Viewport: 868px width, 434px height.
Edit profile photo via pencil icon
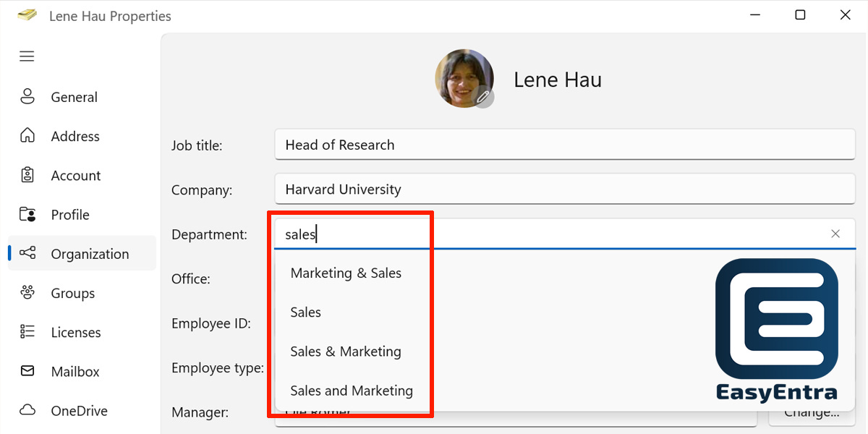tap(483, 97)
